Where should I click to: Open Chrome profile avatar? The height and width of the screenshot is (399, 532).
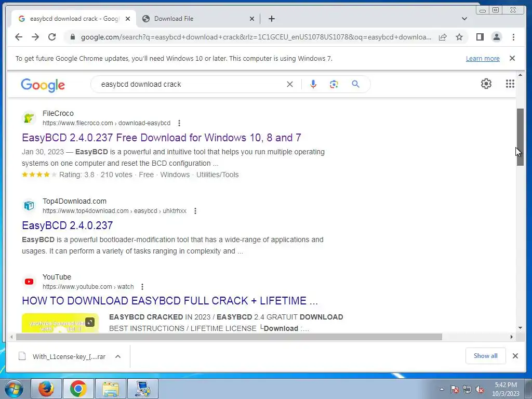click(x=496, y=37)
